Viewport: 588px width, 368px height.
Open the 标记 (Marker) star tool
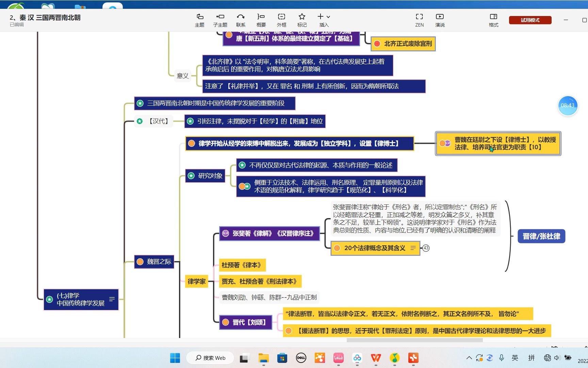point(302,20)
